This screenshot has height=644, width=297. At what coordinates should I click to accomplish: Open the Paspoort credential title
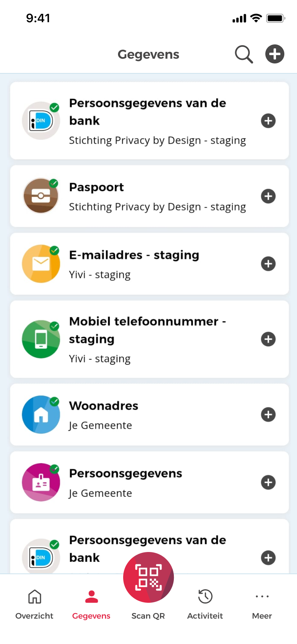(x=97, y=187)
